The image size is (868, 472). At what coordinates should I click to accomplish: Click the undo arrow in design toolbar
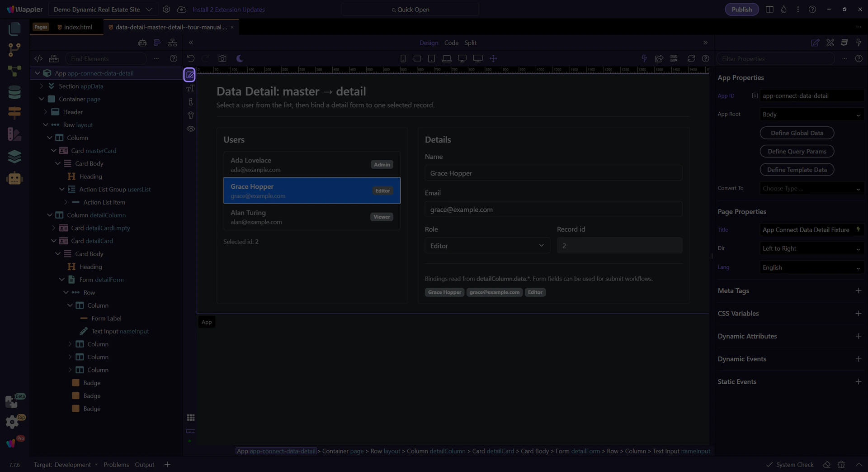click(x=191, y=58)
